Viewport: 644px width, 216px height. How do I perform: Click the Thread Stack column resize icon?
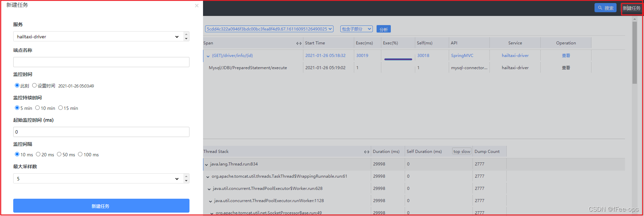coord(366,152)
